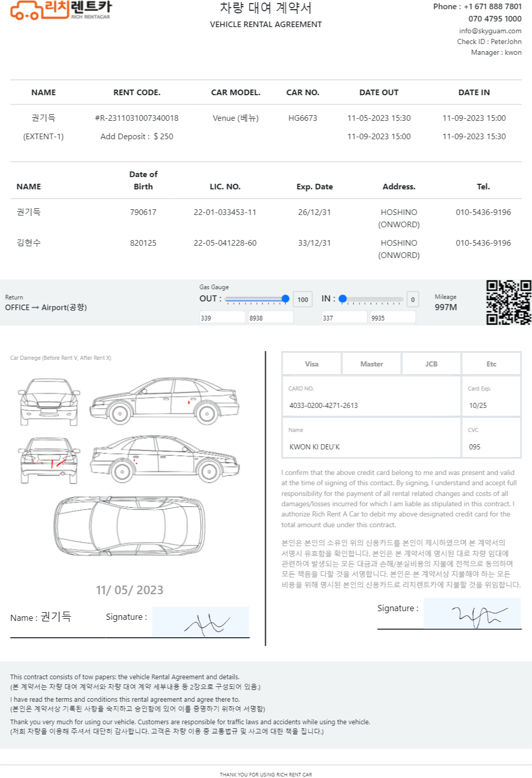The height and width of the screenshot is (778, 532).
Task: Click the date out 11-05-2023 15:30
Action: [x=379, y=118]
